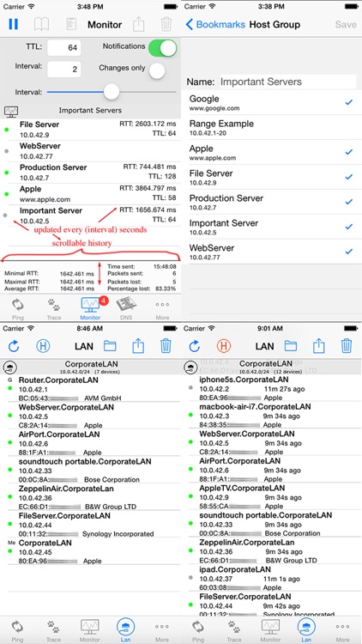Select iphone5s.CorporateLAN device
362x644 pixels.
coord(271,388)
